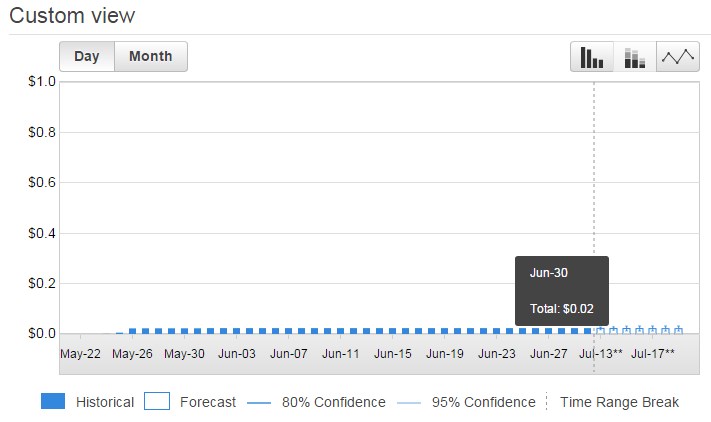Select the Day granularity button
Screen dimensions: 711x422
(87, 57)
